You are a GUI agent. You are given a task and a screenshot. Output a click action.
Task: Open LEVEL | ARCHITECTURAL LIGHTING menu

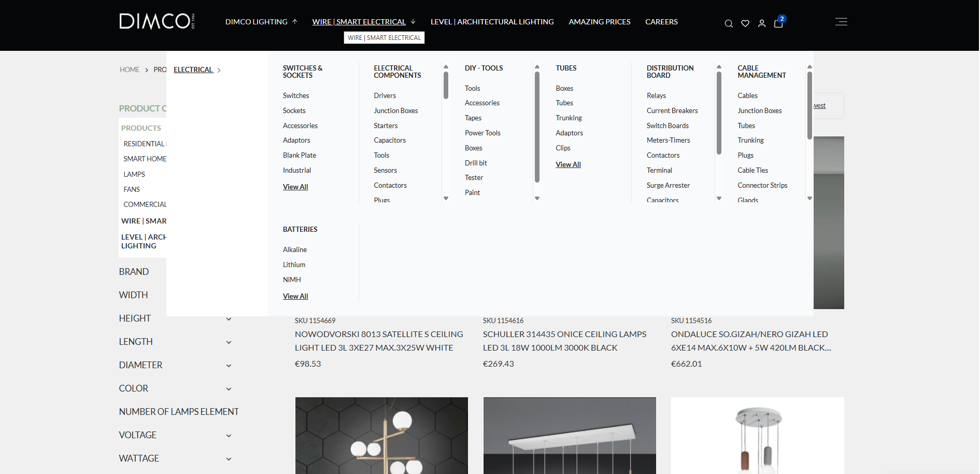[x=492, y=22]
